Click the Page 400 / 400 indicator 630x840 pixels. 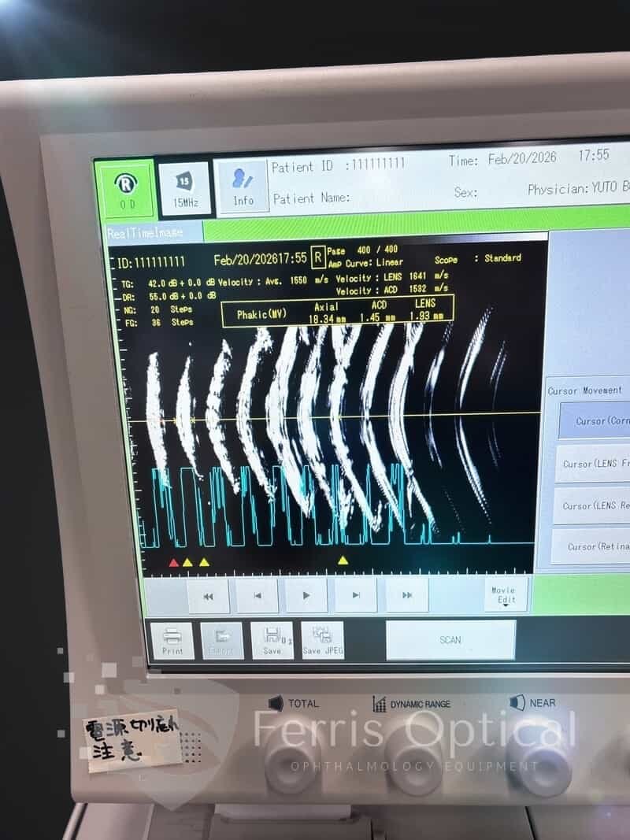(x=363, y=250)
